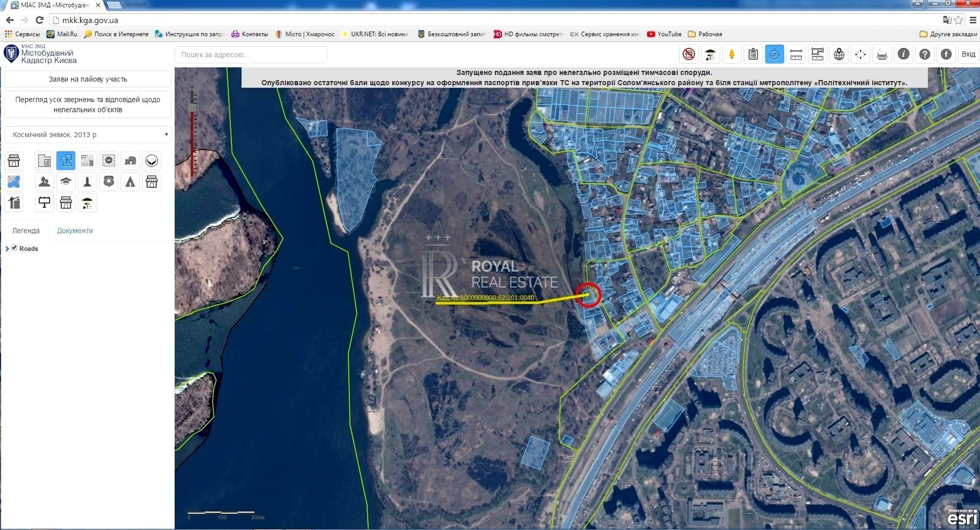The image size is (980, 530).
Task: Click the crossed-out kiosk icon in top toolbar
Action: [x=689, y=54]
